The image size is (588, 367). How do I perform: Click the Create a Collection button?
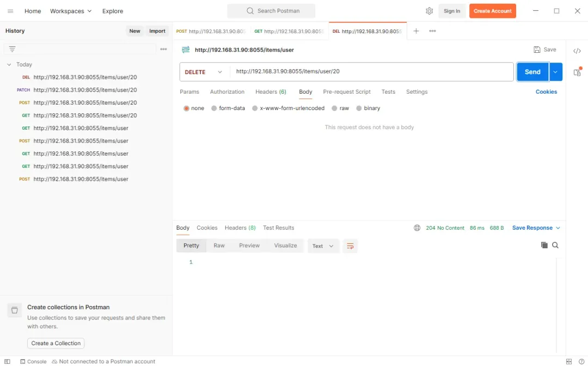(56, 344)
